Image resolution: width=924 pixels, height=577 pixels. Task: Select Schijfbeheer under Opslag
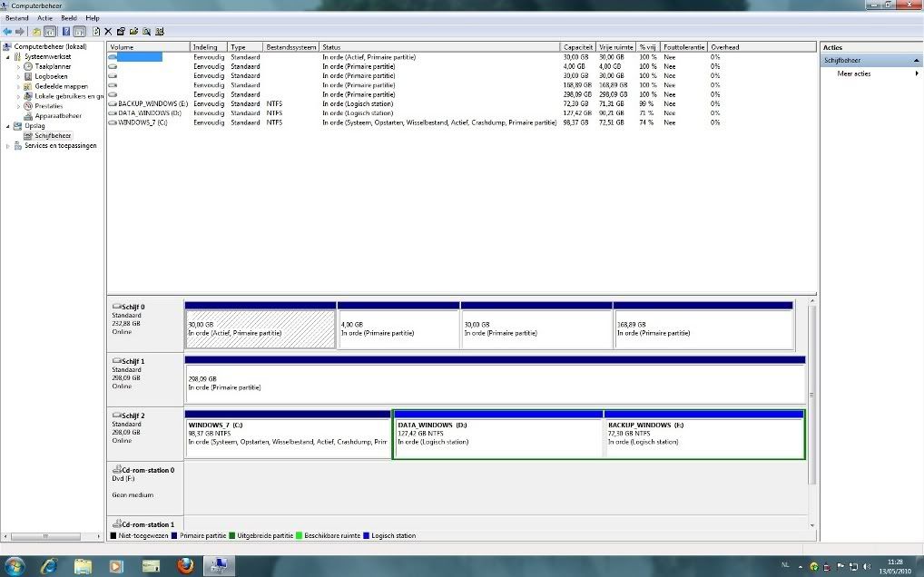tap(53, 136)
